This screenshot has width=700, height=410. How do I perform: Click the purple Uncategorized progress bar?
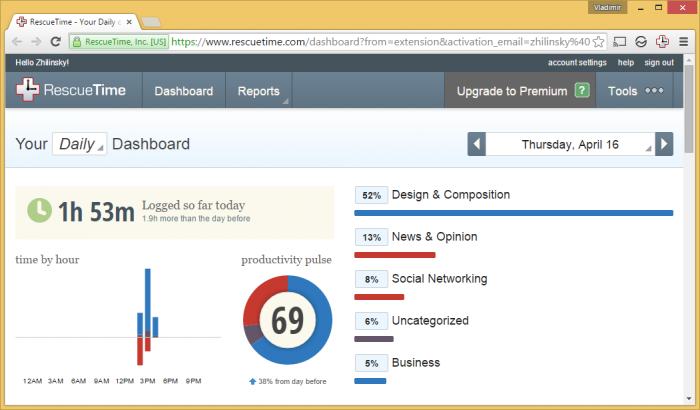[x=374, y=339]
